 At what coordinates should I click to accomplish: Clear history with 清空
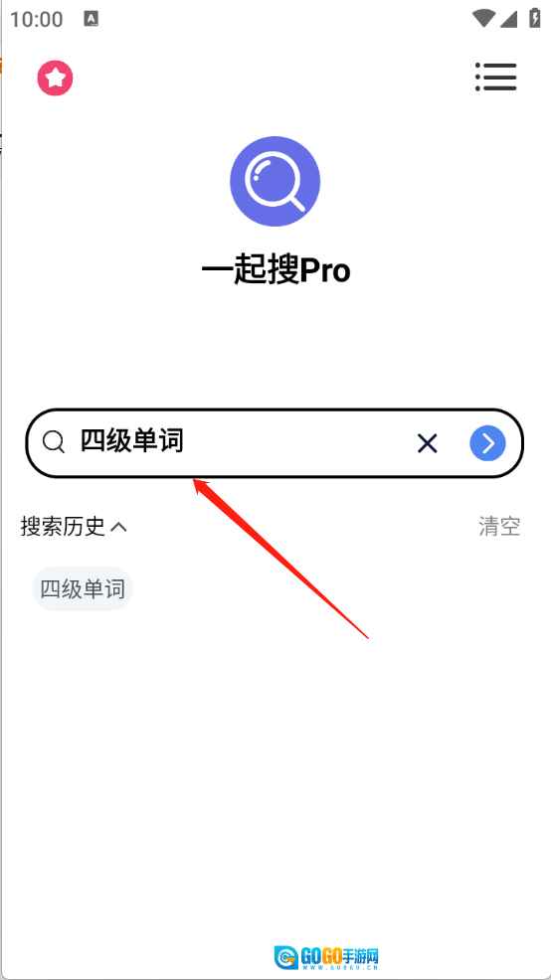pos(499,526)
